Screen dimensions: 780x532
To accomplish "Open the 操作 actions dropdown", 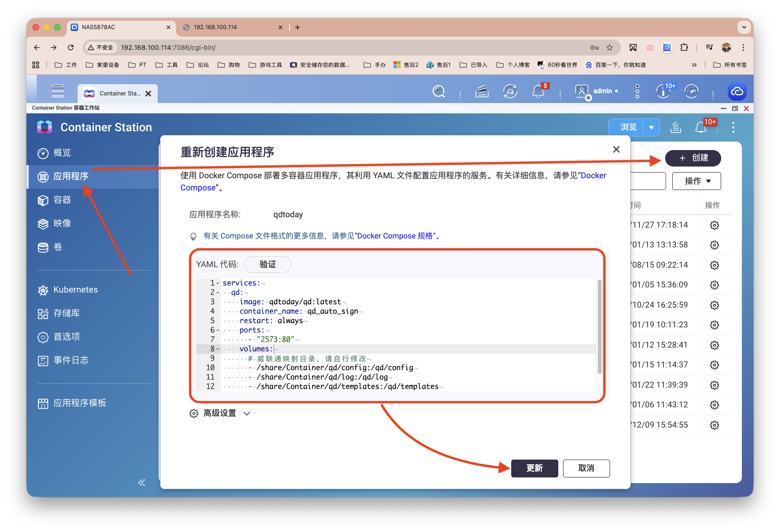I will (x=696, y=181).
